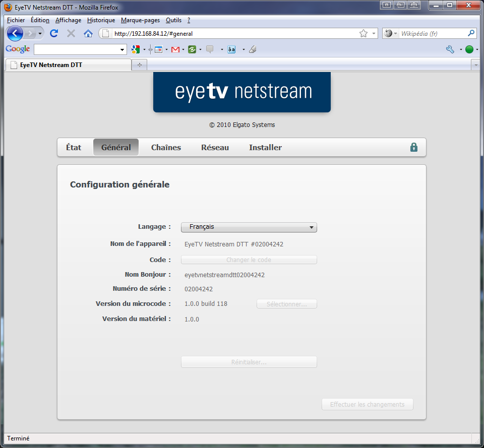Open the dropdown arrow beside translate icon
Image resolution: width=484 pixels, height=448 pixels.
[x=244, y=49]
